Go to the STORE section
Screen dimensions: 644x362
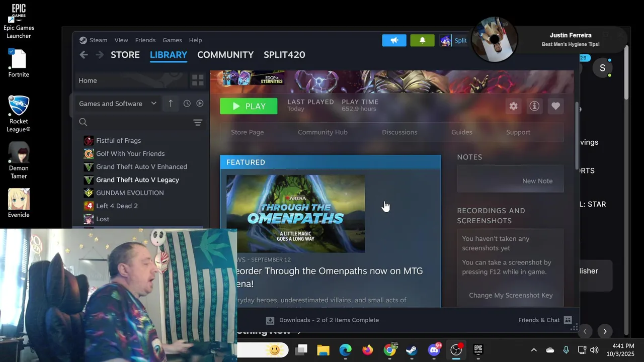click(125, 55)
